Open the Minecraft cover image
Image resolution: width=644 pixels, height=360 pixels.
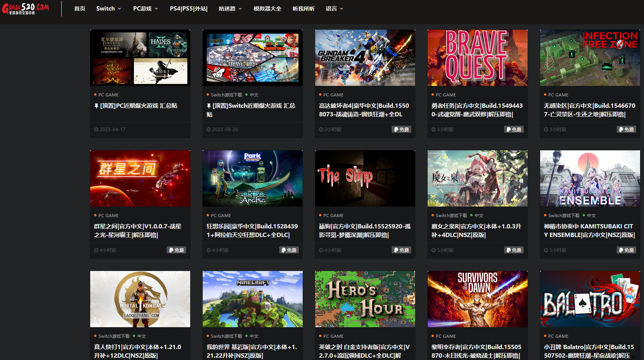click(253, 299)
